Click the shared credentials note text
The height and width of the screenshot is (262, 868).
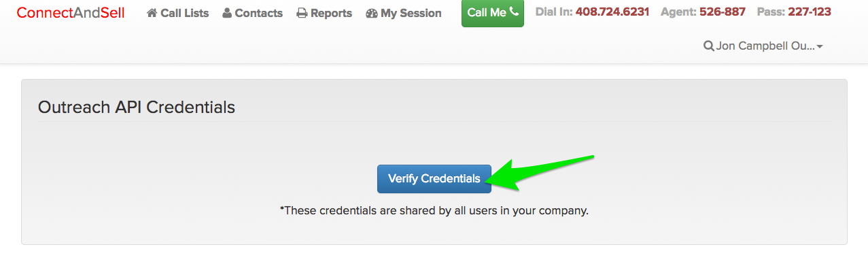click(434, 211)
